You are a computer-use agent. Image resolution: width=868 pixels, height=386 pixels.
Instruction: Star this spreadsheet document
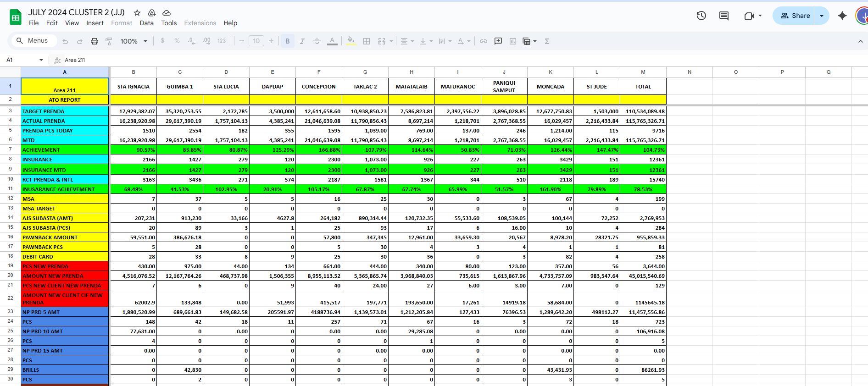(x=137, y=13)
